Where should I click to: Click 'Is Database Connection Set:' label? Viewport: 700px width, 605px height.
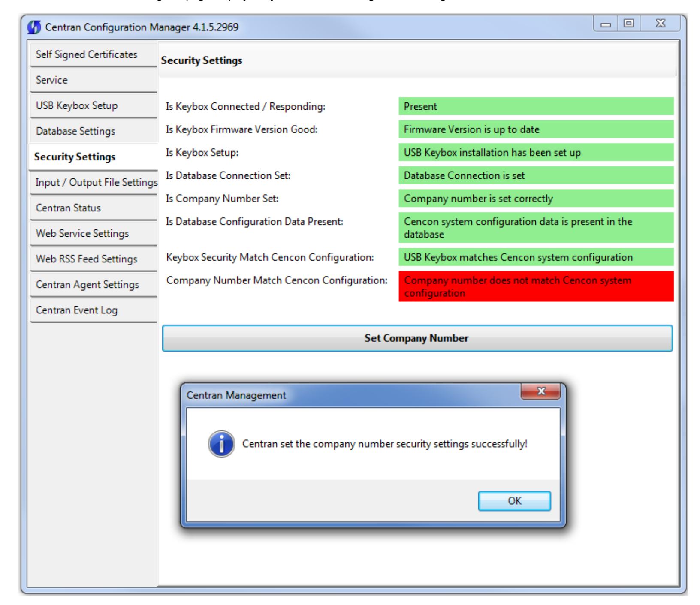228,175
